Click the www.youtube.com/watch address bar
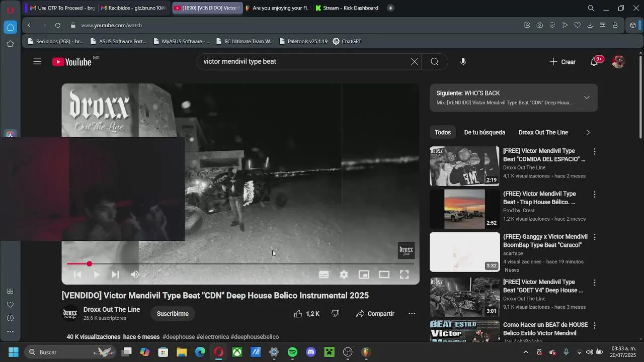The width and height of the screenshot is (644, 362). (112, 25)
